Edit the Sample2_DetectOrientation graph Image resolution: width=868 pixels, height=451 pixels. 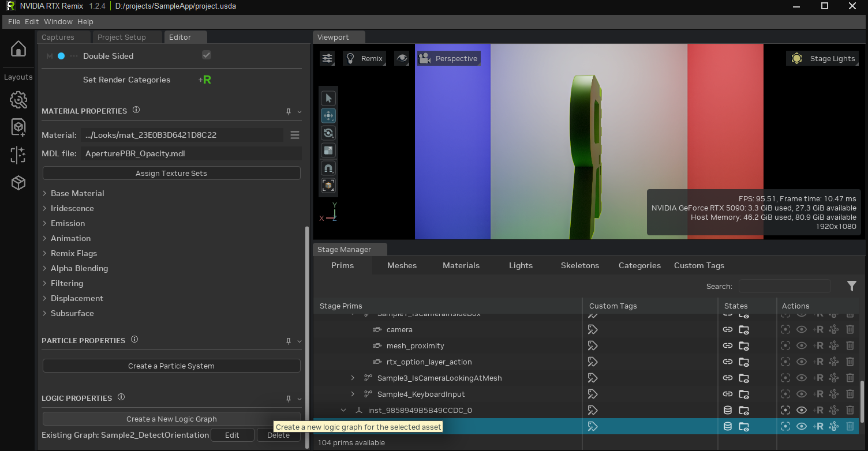click(232, 435)
